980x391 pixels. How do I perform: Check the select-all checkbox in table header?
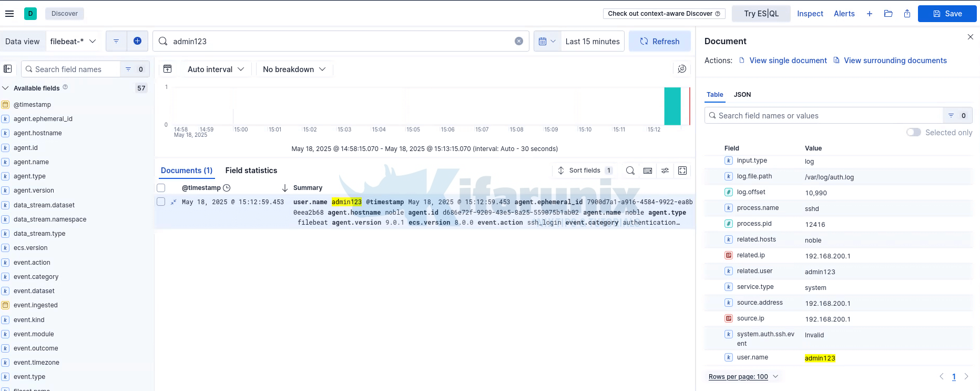pos(161,188)
